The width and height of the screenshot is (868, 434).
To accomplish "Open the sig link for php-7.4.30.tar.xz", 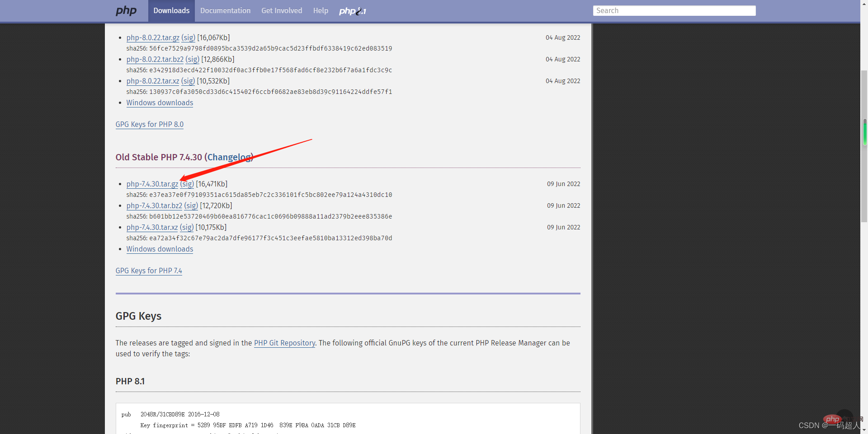I will [x=187, y=227].
